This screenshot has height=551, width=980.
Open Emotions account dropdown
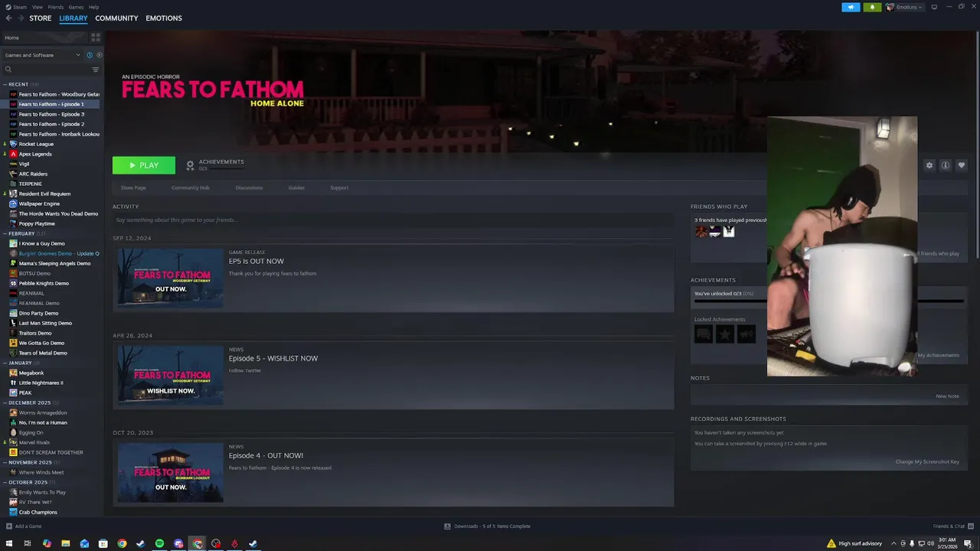point(904,7)
